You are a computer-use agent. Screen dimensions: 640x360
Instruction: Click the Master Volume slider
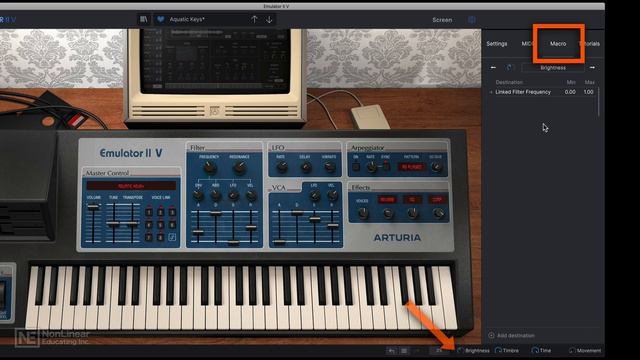click(x=93, y=207)
